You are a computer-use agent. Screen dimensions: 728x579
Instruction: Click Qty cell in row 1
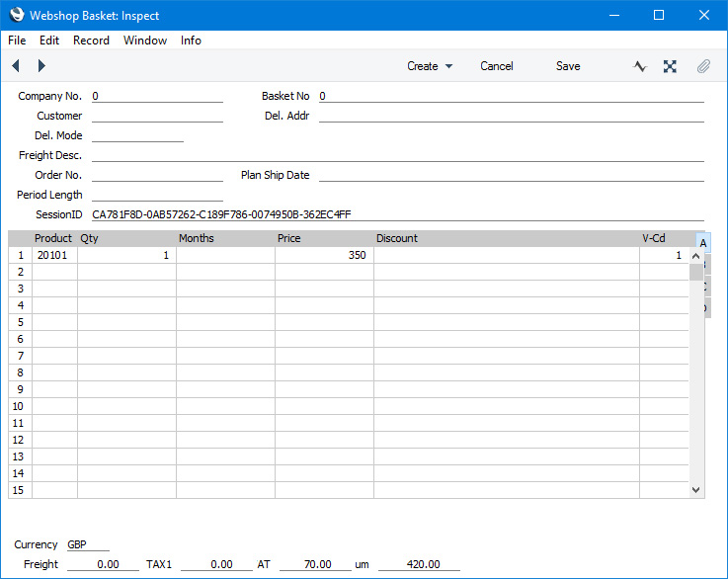126,255
